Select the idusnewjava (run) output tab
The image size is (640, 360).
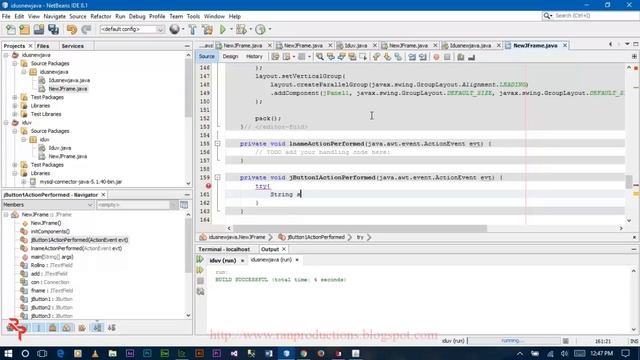(x=271, y=260)
